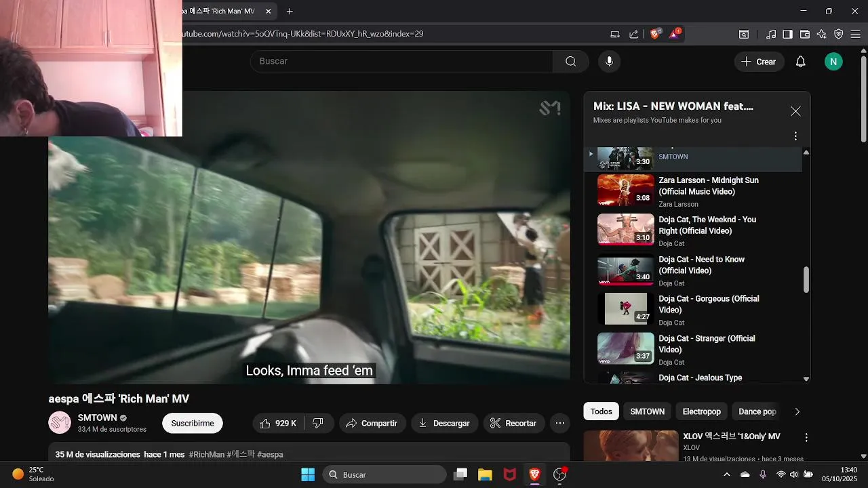
Task: Open McAfee from the taskbar
Action: click(x=510, y=474)
